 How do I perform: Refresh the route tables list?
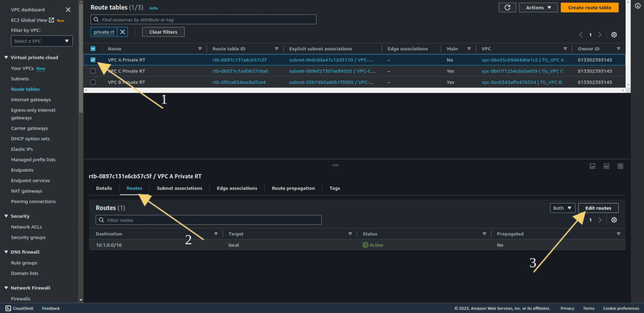[507, 7]
